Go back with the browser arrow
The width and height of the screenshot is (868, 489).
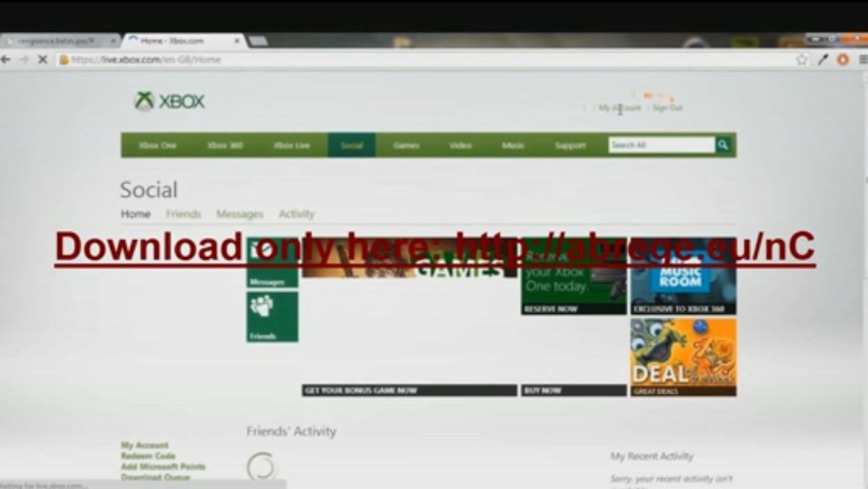click(x=5, y=60)
